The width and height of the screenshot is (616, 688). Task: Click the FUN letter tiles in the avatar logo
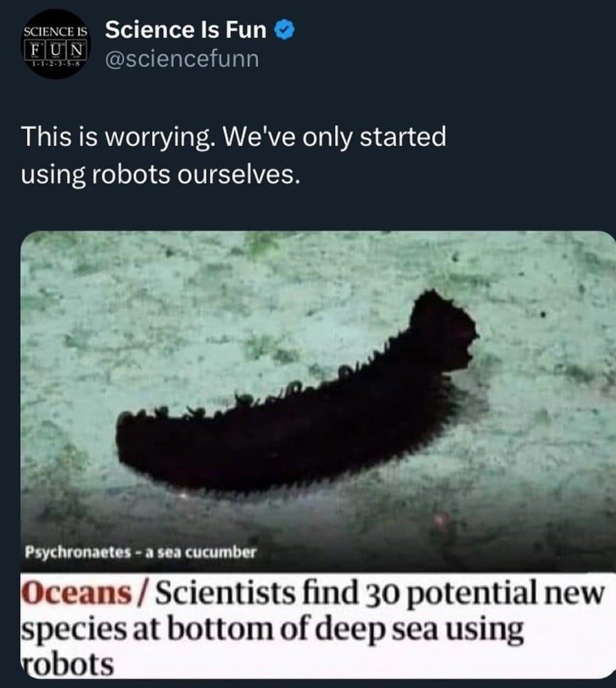tap(55, 49)
